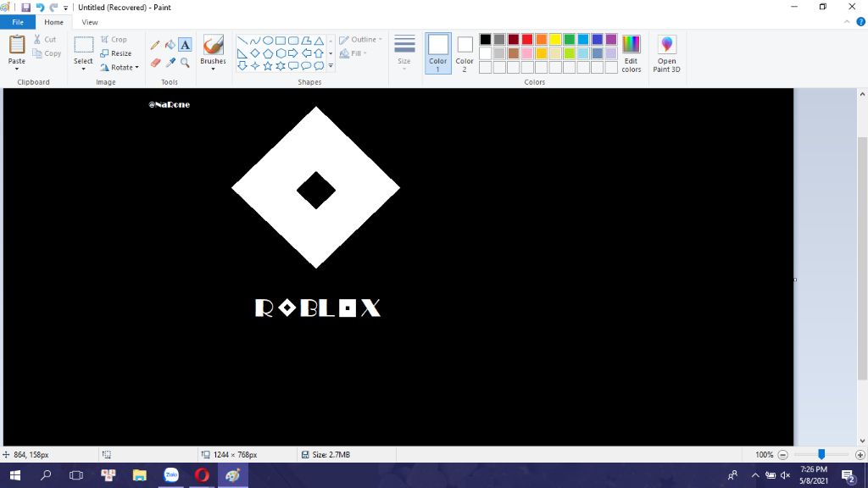The width and height of the screenshot is (868, 488).
Task: Choose the Triangle shape
Action: tap(319, 41)
